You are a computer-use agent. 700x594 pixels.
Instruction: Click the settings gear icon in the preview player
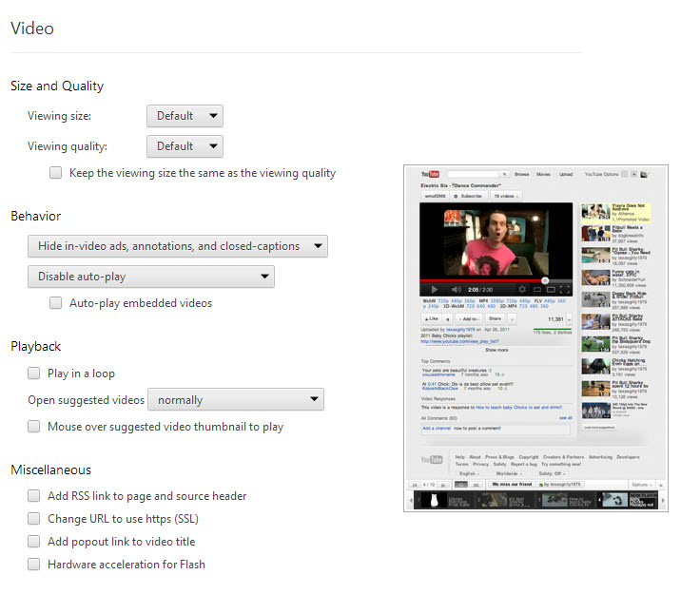coord(521,289)
